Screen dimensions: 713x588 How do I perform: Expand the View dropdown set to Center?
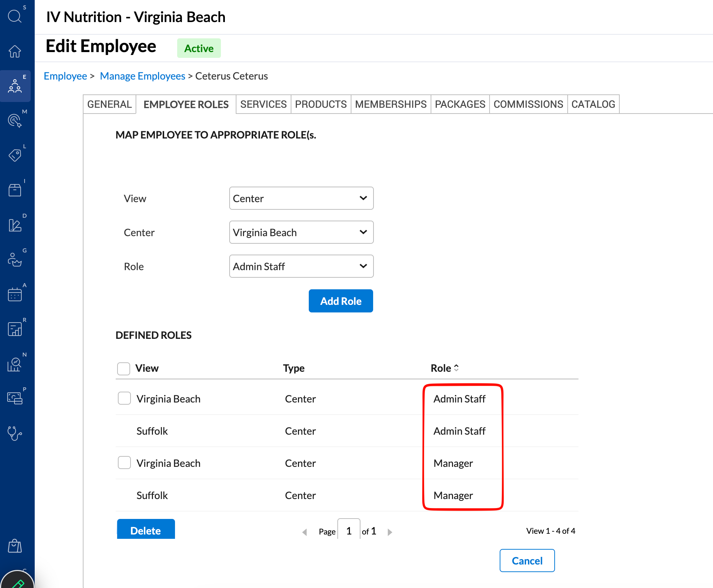[x=301, y=198]
